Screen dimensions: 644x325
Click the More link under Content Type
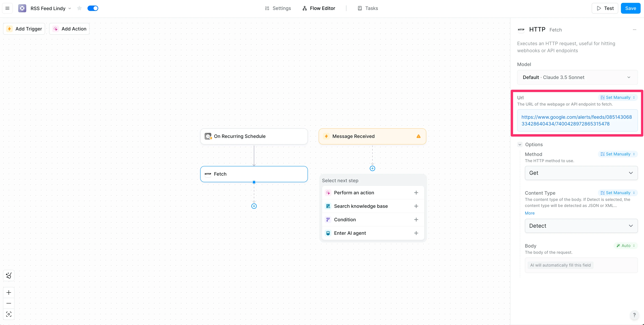529,213
